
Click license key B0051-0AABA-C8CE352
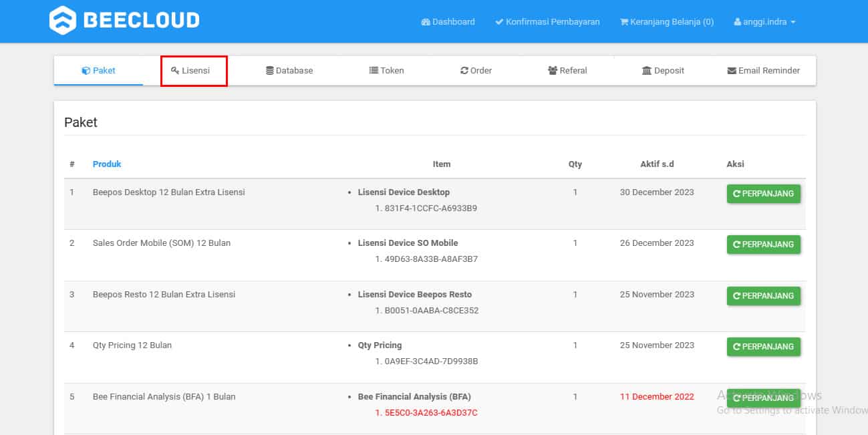pos(432,310)
